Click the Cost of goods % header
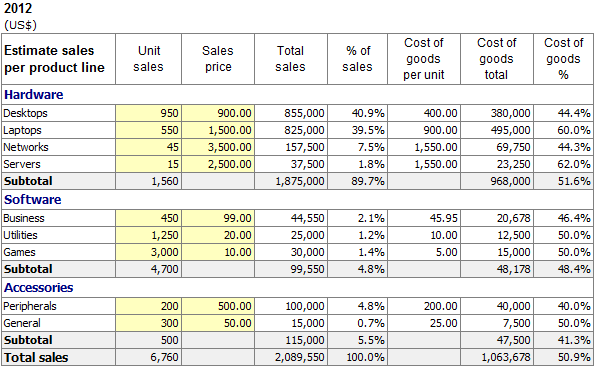This screenshot has height=367, width=595. [x=564, y=59]
